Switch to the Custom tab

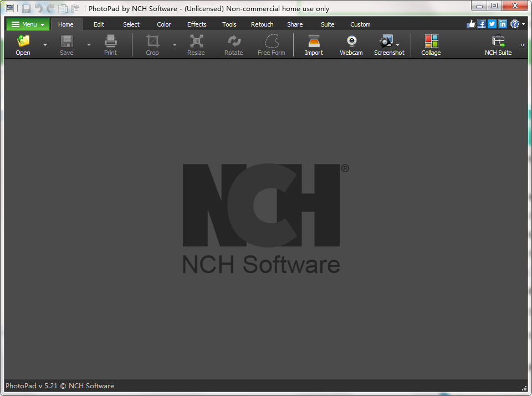click(x=360, y=24)
